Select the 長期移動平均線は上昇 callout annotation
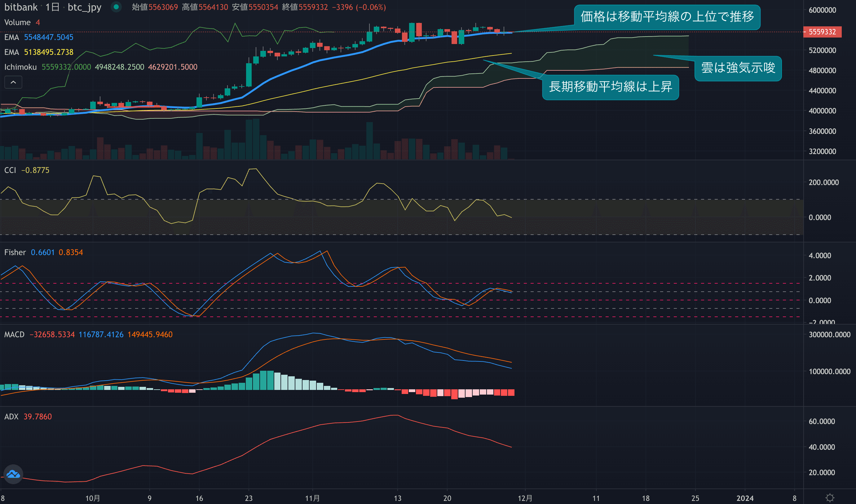Image resolution: width=856 pixels, height=504 pixels. [610, 87]
